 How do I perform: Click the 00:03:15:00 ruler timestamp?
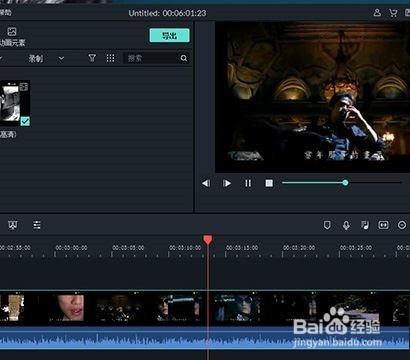pos(242,248)
